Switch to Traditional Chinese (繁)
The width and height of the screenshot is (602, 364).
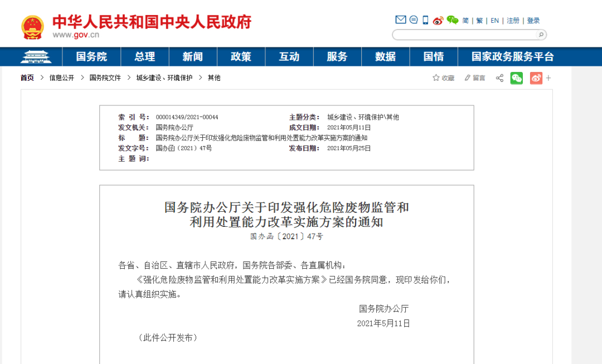pos(479,21)
